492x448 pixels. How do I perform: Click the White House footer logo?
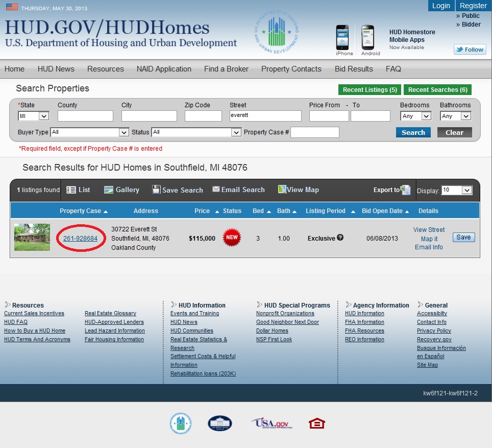(x=220, y=423)
